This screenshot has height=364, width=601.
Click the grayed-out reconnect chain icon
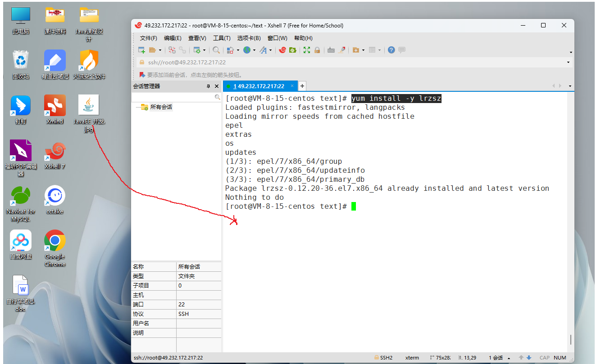tap(182, 50)
